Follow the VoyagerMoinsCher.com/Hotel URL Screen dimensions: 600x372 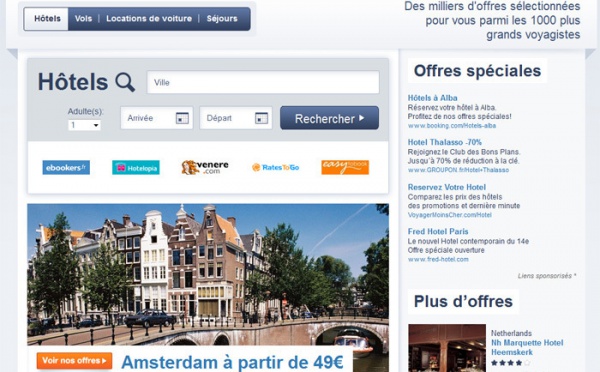click(450, 215)
